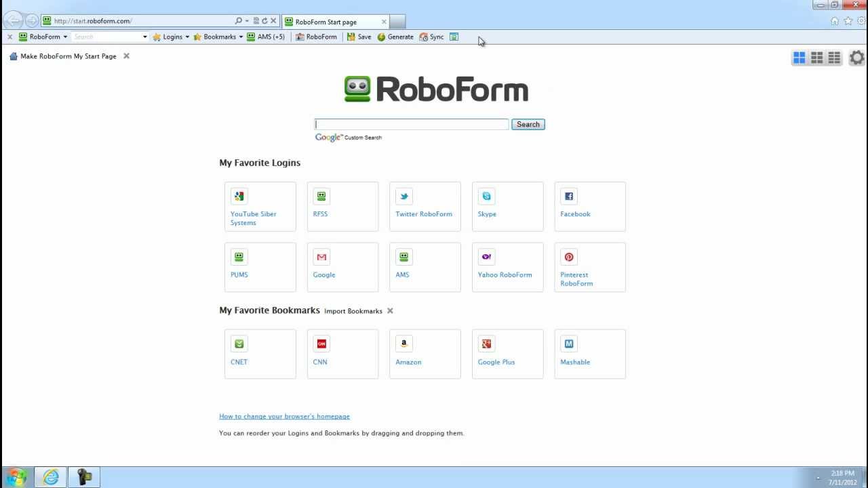Image resolution: width=868 pixels, height=488 pixels.
Task: Open the Pinterest RoboForm login
Action: (590, 267)
